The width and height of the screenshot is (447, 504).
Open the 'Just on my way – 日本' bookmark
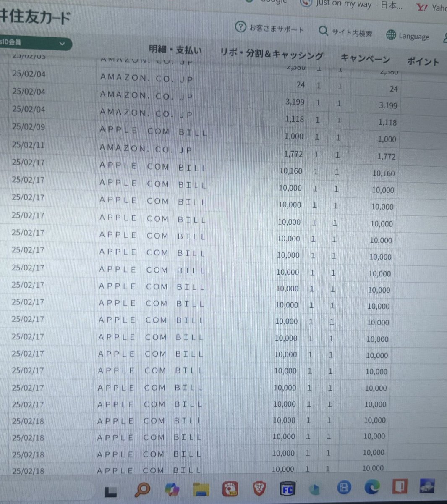352,4
